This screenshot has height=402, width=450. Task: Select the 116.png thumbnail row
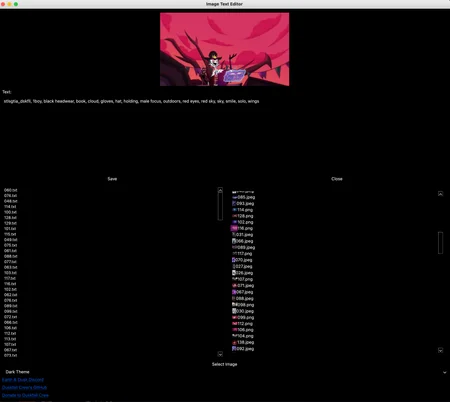tap(242, 228)
